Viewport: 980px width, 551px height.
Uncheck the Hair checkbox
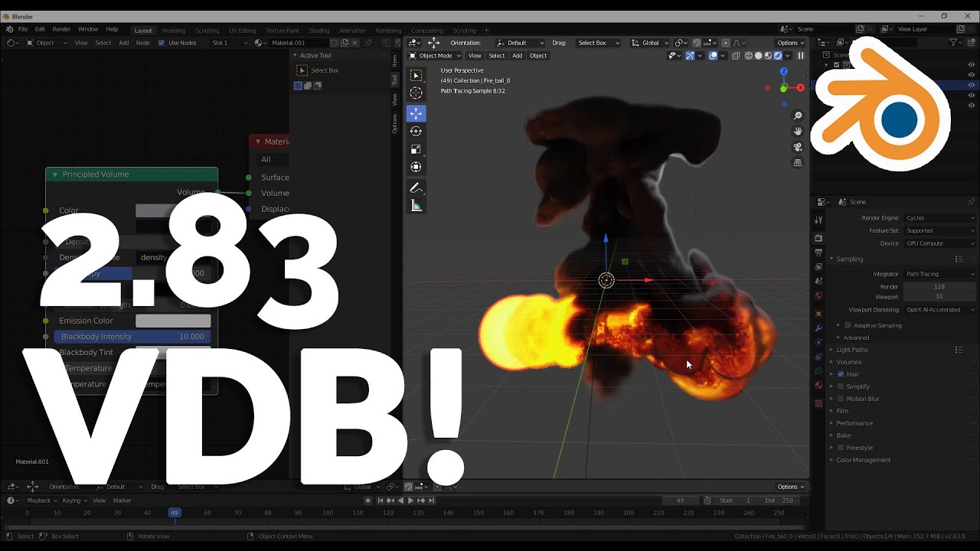[841, 374]
